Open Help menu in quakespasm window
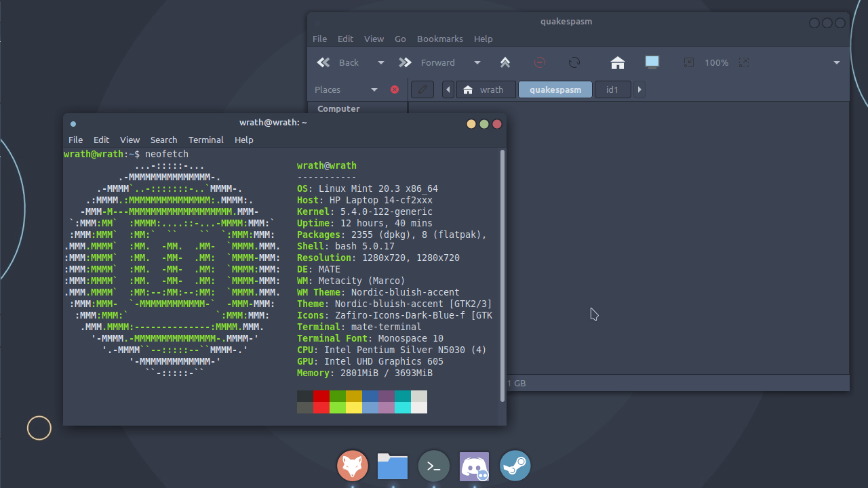This screenshot has height=488, width=868. [484, 39]
